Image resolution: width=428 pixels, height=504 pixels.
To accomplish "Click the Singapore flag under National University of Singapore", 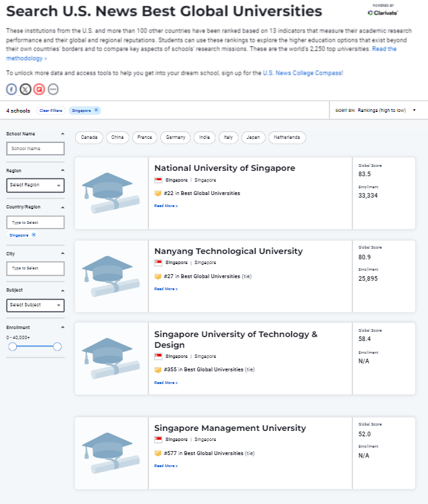I will 158,180.
